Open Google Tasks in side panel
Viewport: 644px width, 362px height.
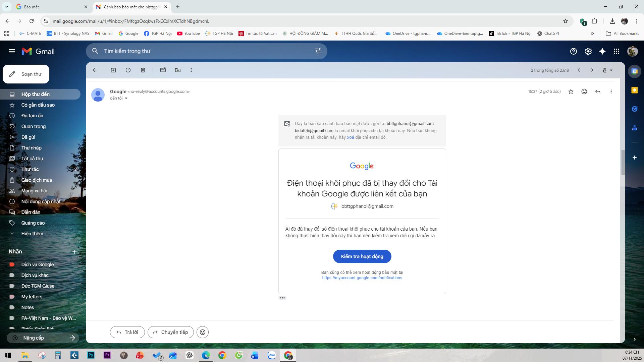click(635, 109)
